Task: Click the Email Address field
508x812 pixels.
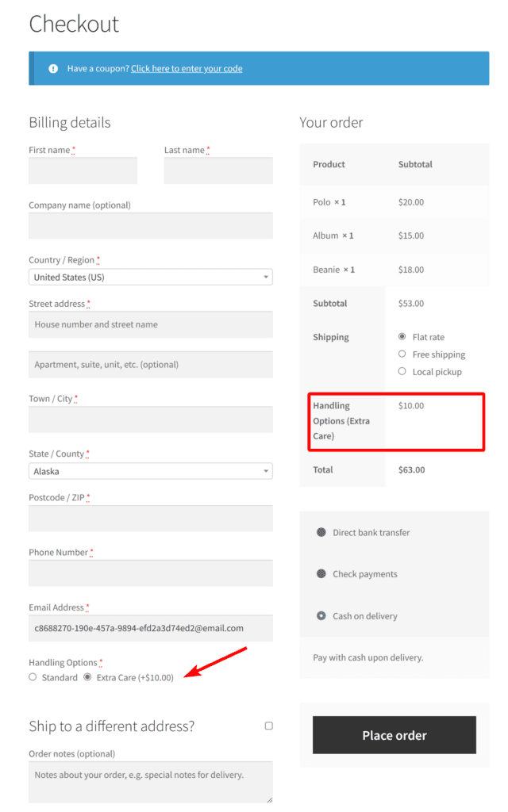Action: tap(151, 627)
